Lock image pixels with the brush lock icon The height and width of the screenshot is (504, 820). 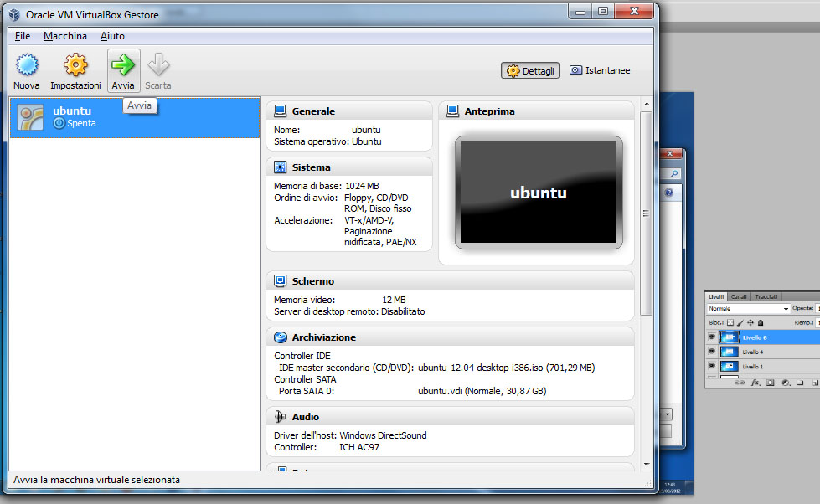(740, 322)
